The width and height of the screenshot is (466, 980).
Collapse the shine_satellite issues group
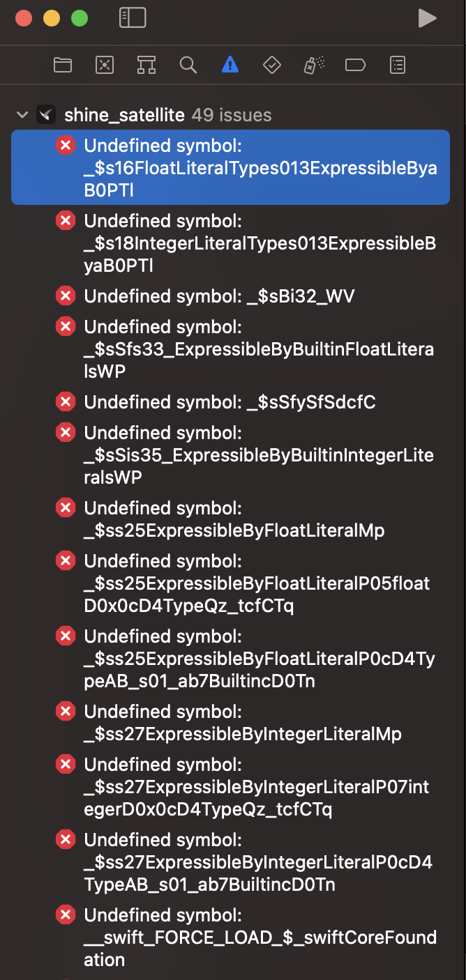pyautogui.click(x=22, y=115)
